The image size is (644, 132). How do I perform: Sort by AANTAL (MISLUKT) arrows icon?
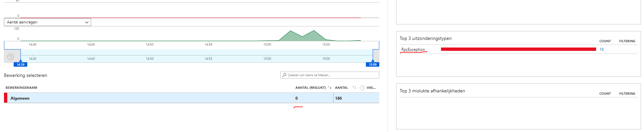coord(329,87)
